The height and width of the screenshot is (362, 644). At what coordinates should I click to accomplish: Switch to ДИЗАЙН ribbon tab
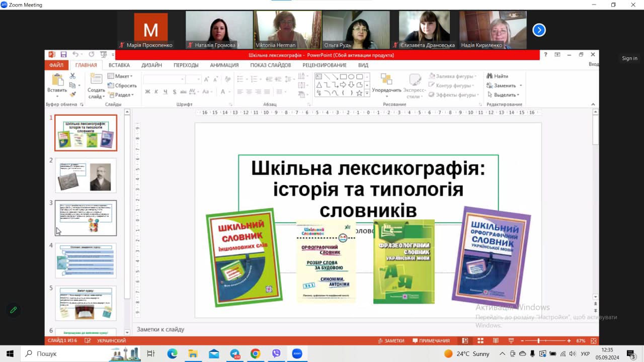pyautogui.click(x=151, y=65)
